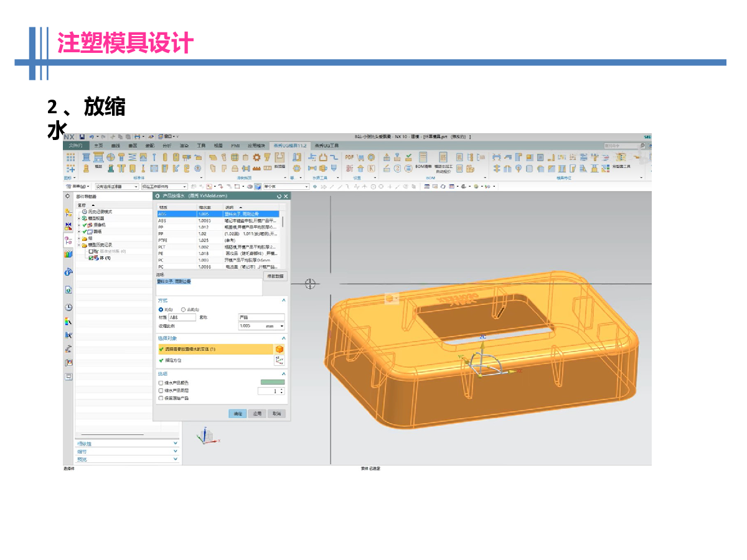
Task: Click the 斜顶座 tool icon
Action: (280, 159)
